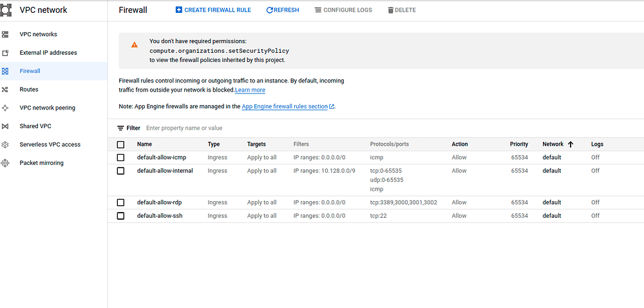Click the Shared VPC sidebar icon

5,126
